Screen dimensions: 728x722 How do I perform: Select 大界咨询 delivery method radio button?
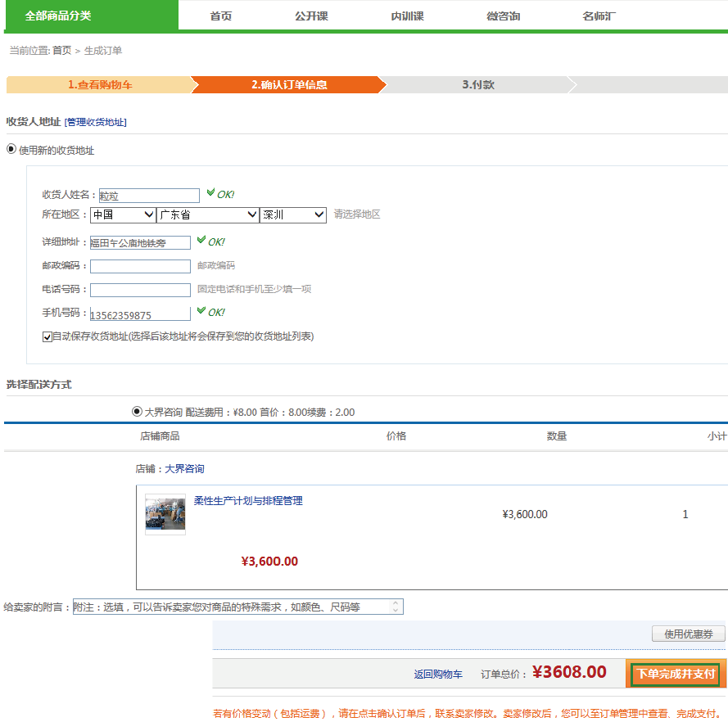137,412
